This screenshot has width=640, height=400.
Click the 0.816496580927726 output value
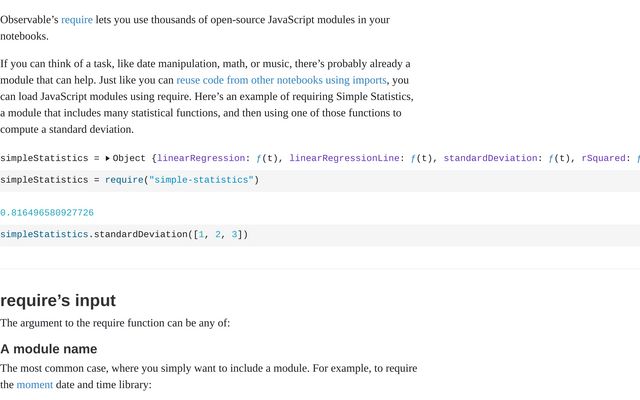click(47, 213)
